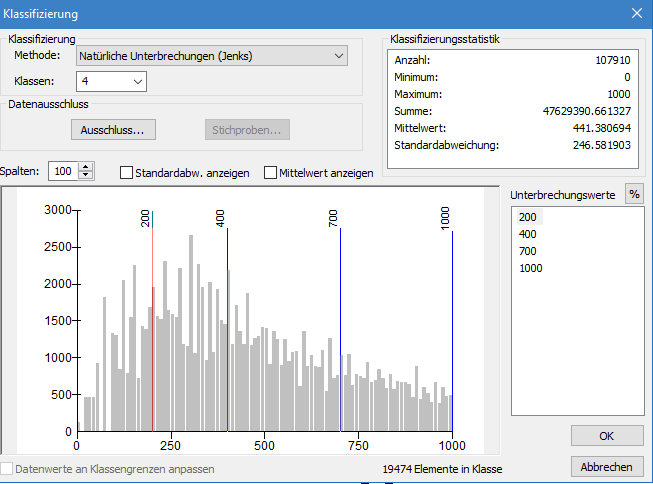The height and width of the screenshot is (484, 653).
Task: Decrease Spalten value with down arrow
Action: (85, 176)
